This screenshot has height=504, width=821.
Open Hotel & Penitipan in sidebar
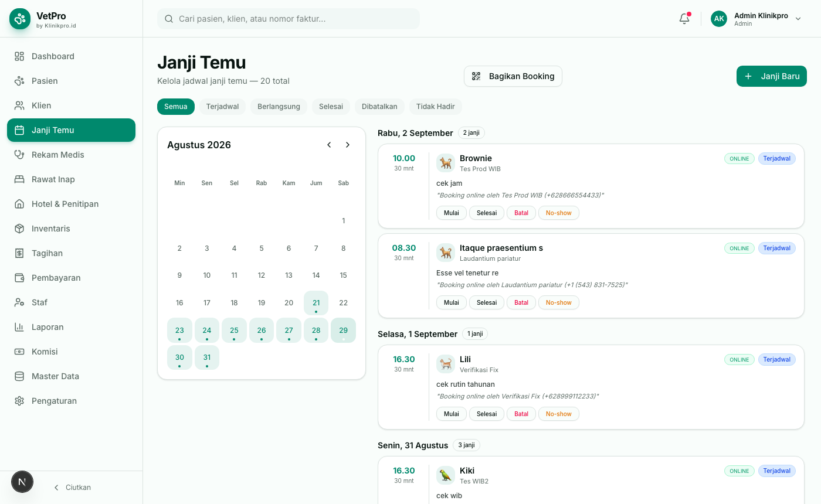coord(71,204)
